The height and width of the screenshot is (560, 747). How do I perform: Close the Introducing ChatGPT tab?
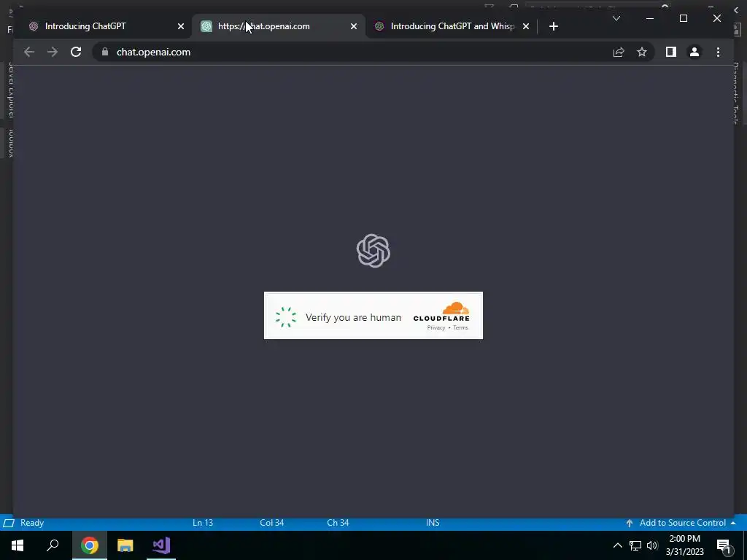181,27
